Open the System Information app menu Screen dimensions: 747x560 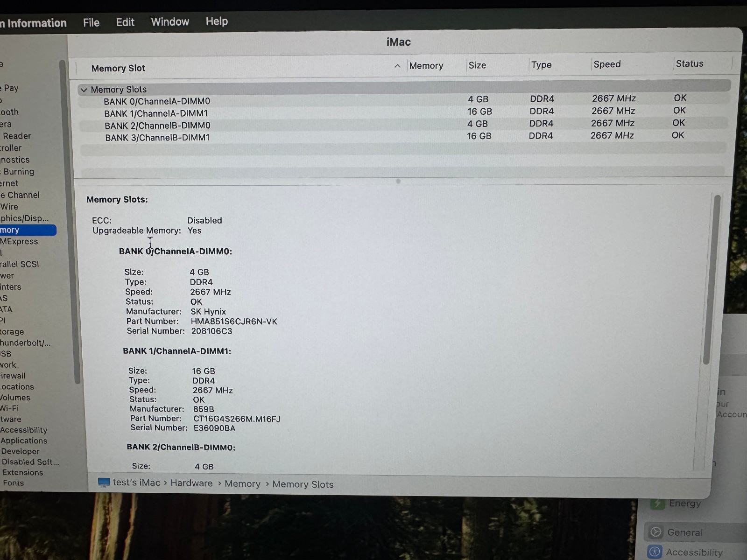[x=33, y=23]
